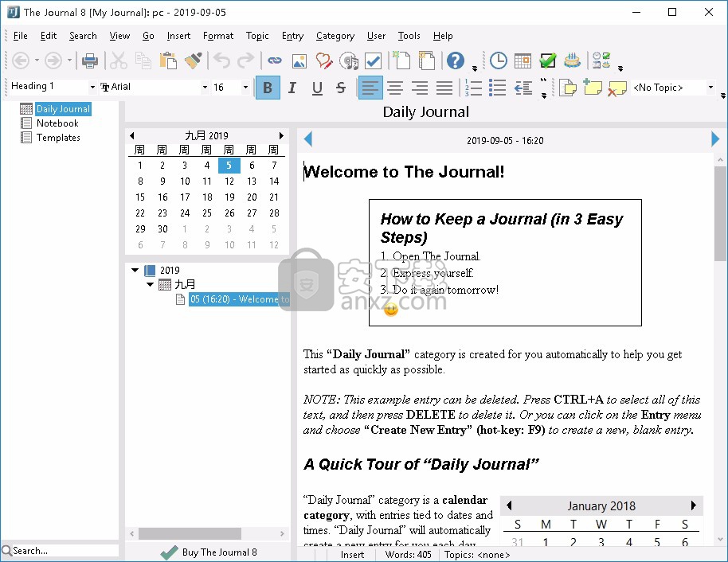
Task: Click the media disc with music note icon
Action: [349, 60]
